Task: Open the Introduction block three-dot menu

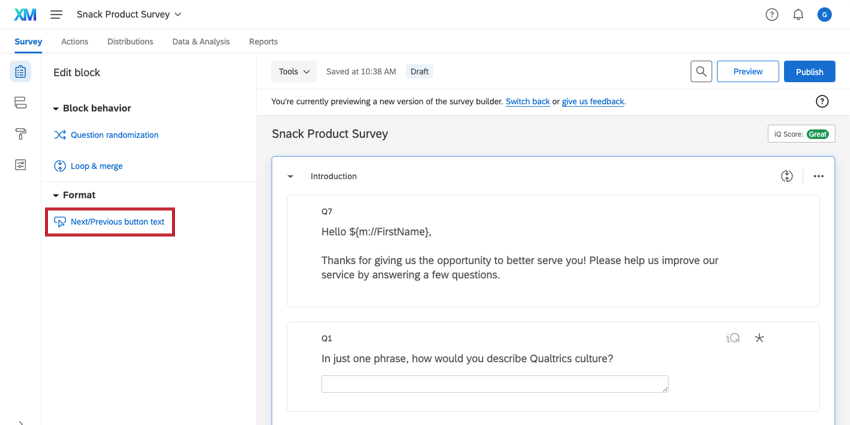Action: click(x=818, y=176)
